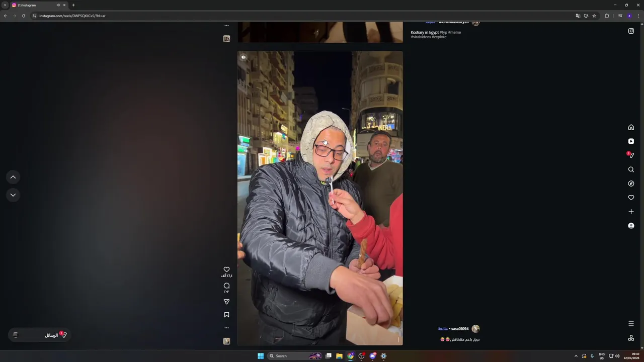Viewport: 644px width, 362px height.
Task: Open Chrome profile avatar
Action: click(629, 16)
